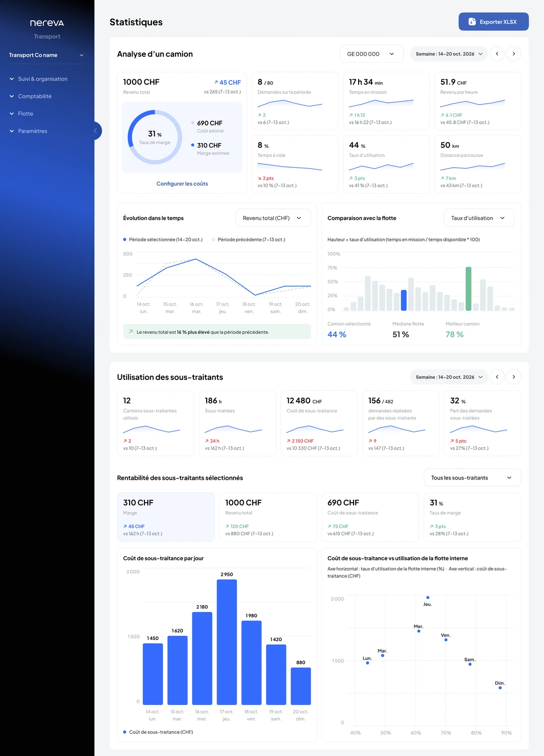Toggle Période sélectionnée legend item
Image resolution: width=544 pixels, height=756 pixels.
pos(163,239)
